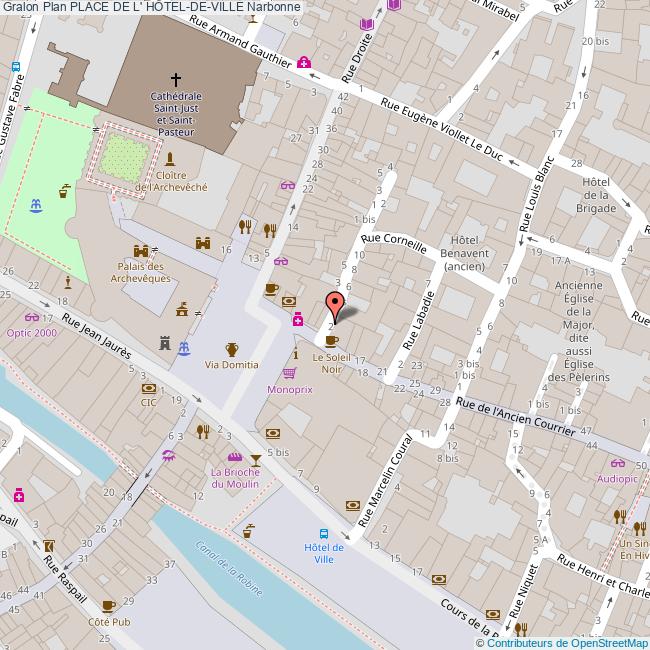650x650 pixels.
Task: Click the cathedral cross icon
Action: (176, 79)
